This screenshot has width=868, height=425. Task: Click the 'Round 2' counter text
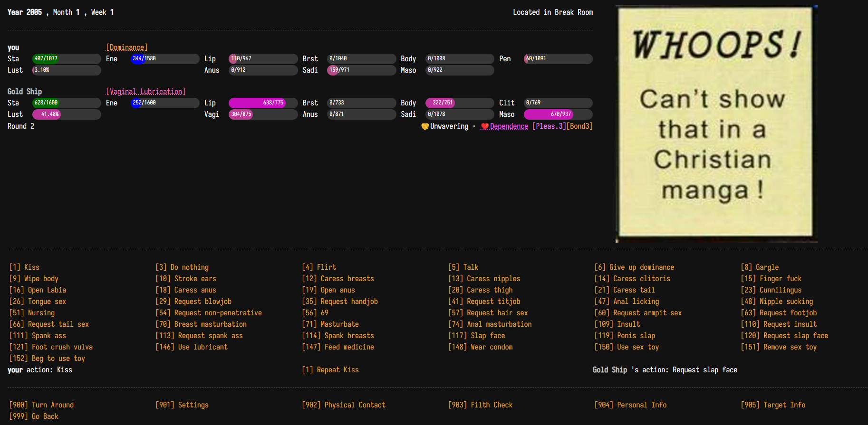(x=21, y=126)
